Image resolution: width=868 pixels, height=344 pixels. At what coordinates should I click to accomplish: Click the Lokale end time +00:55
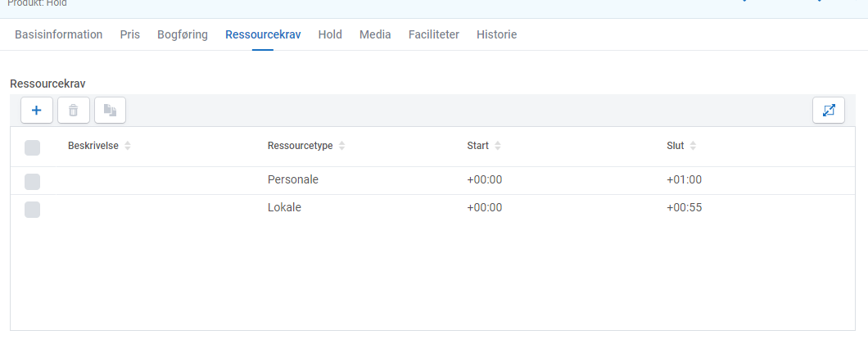tap(685, 208)
